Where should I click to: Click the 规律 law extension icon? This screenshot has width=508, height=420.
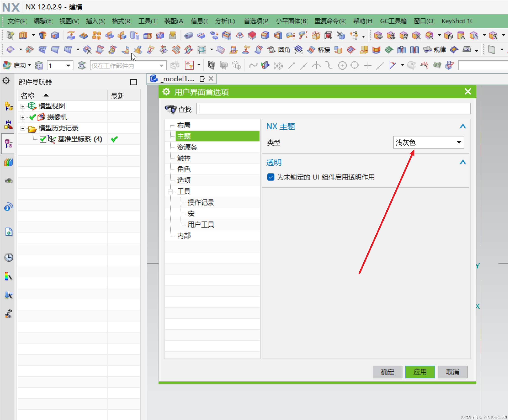427,50
